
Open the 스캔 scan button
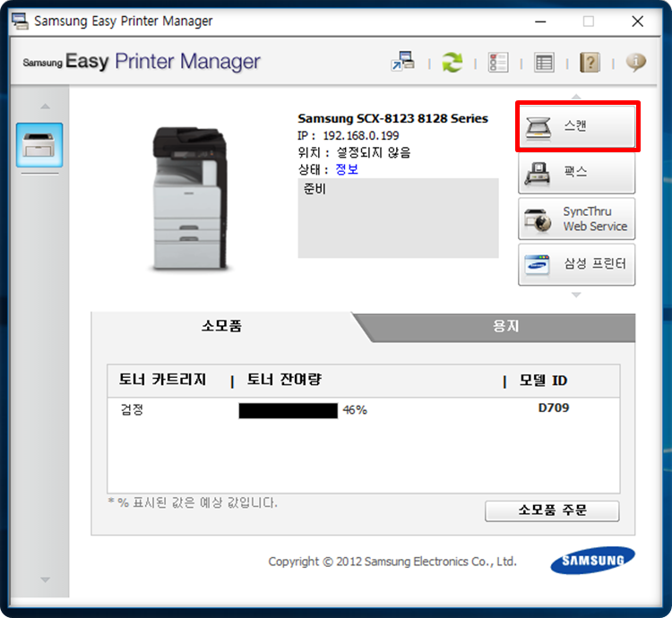(577, 126)
